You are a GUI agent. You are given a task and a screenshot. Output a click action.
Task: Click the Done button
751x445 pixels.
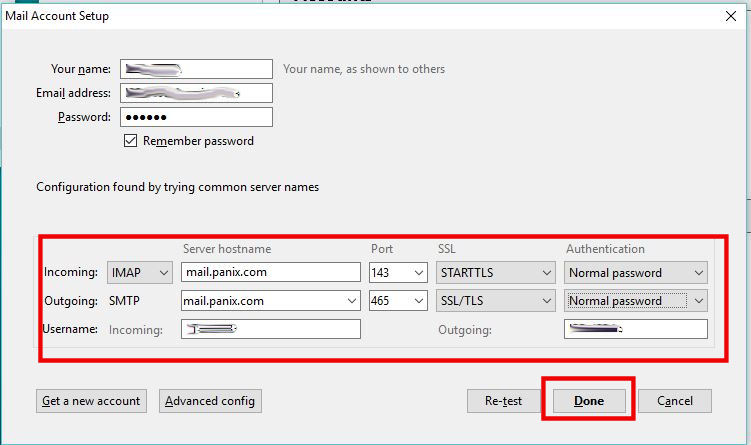click(588, 401)
